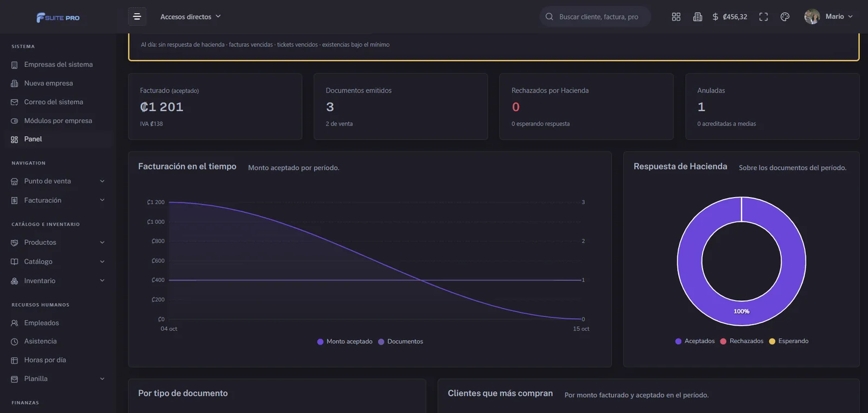Image resolution: width=868 pixels, height=413 pixels.
Task: Click the Asistencia clock icon
Action: pos(15,342)
